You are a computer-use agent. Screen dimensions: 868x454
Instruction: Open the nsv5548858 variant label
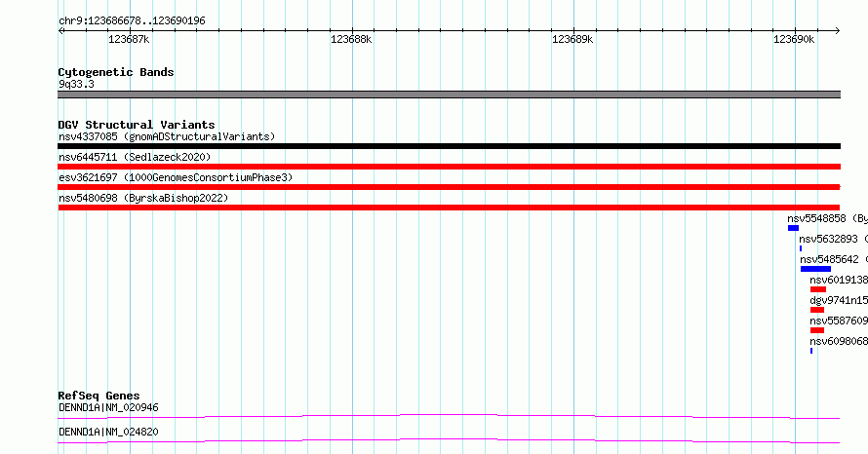click(828, 218)
